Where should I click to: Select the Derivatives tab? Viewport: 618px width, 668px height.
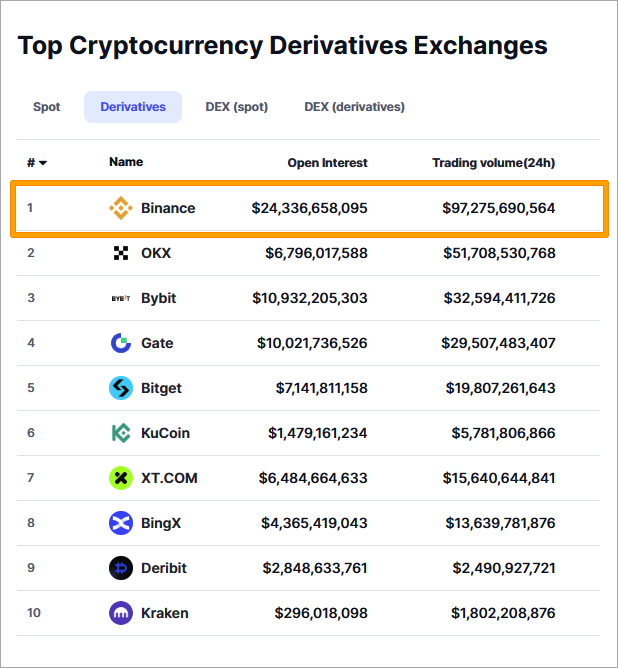(133, 107)
